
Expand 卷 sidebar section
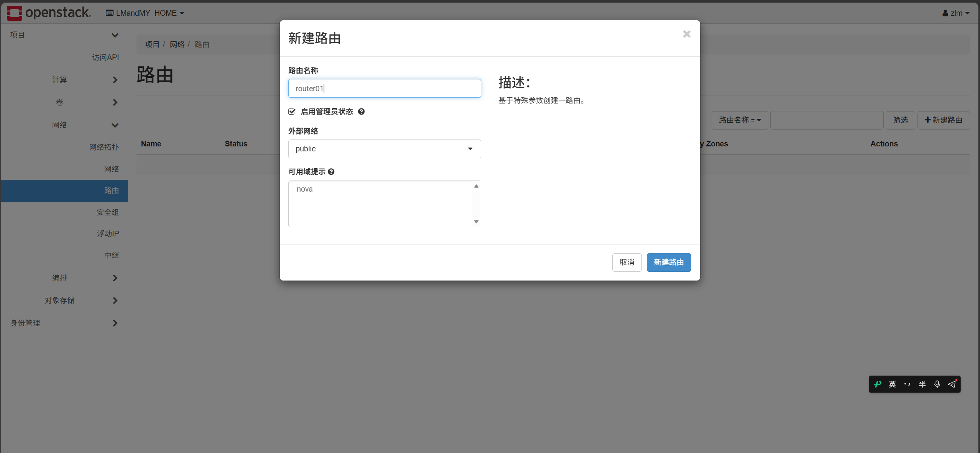pos(64,102)
